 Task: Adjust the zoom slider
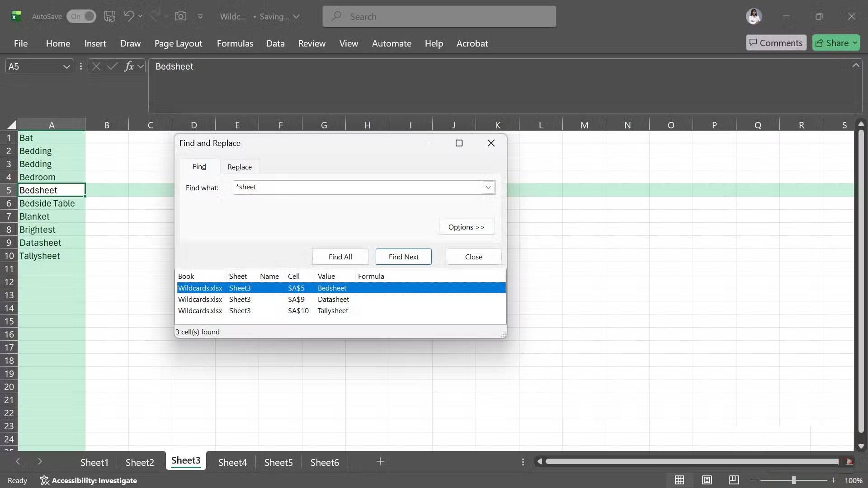[x=794, y=480]
